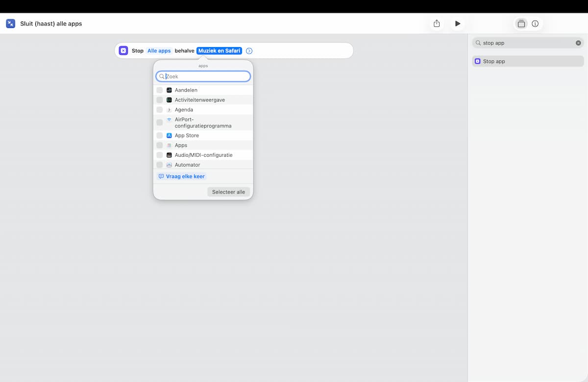
Task: Open the action library panel icon
Action: point(521,24)
